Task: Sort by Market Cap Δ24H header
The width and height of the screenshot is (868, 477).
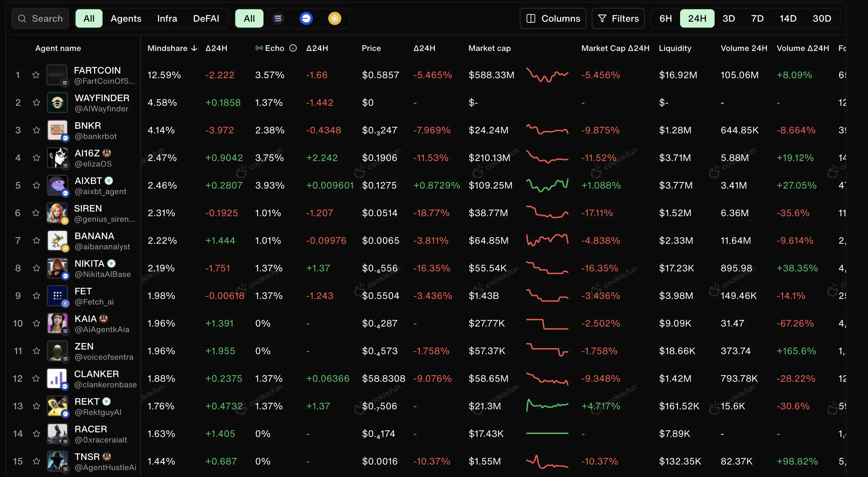Action: (615, 48)
